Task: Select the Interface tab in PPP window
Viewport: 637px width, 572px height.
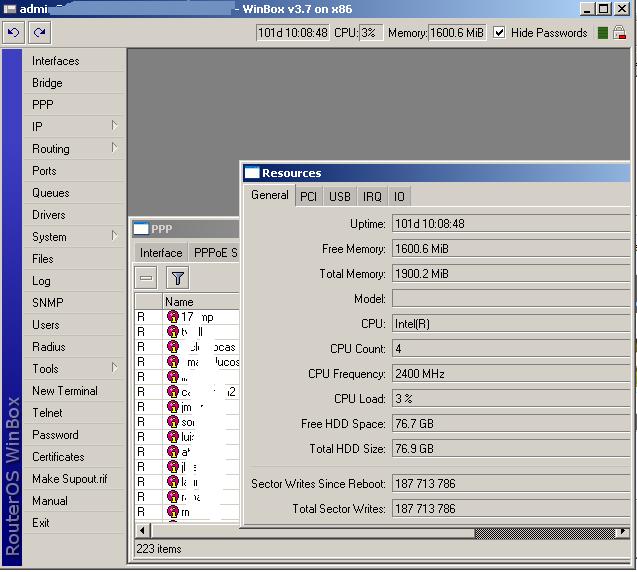Action: point(161,253)
